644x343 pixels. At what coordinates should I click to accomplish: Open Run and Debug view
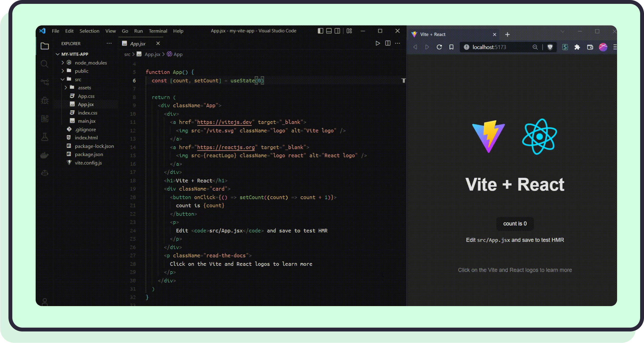coord(45,100)
